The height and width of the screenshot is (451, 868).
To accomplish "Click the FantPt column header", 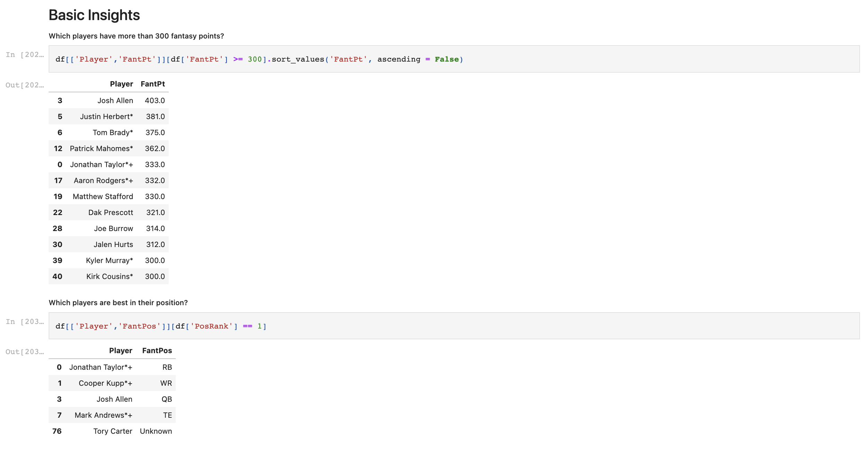I will [x=152, y=84].
